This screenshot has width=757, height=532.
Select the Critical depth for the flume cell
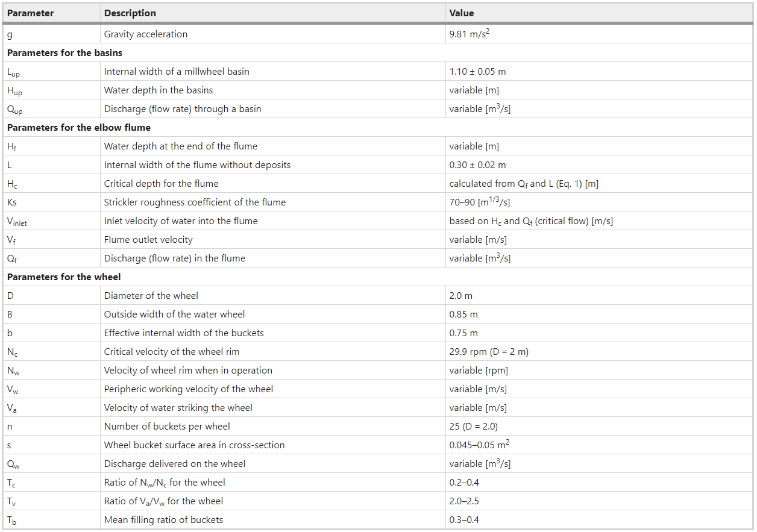tap(161, 184)
